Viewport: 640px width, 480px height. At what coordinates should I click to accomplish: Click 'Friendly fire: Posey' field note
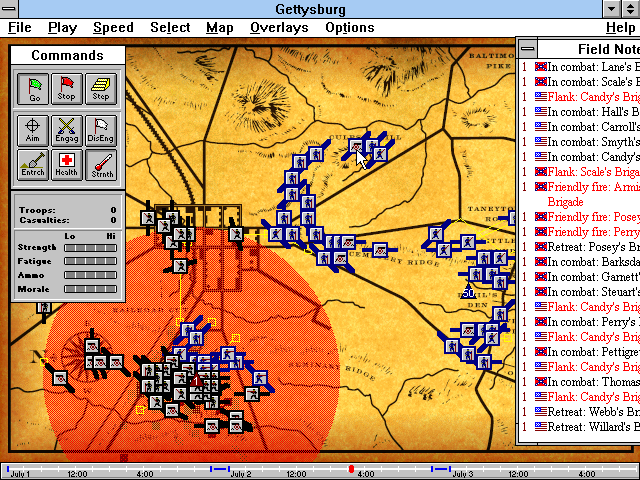pos(580,217)
